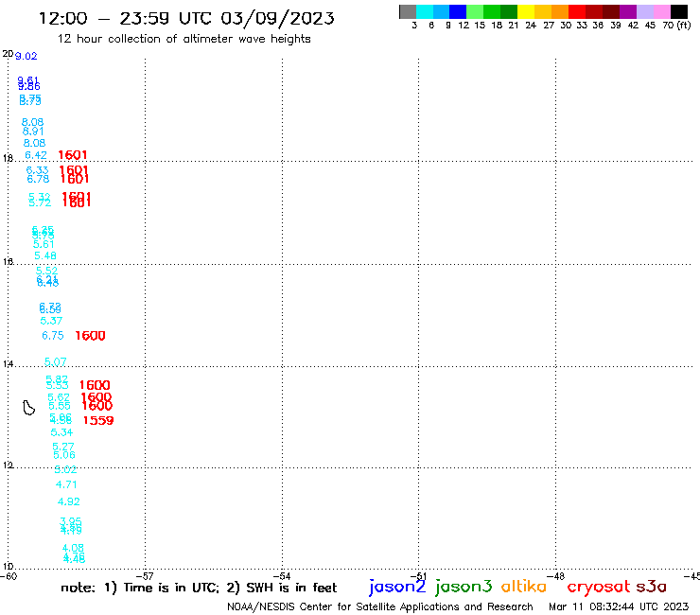Select the wave height value 4.08
Viewport: 700px width, 615px height.
tap(73, 548)
